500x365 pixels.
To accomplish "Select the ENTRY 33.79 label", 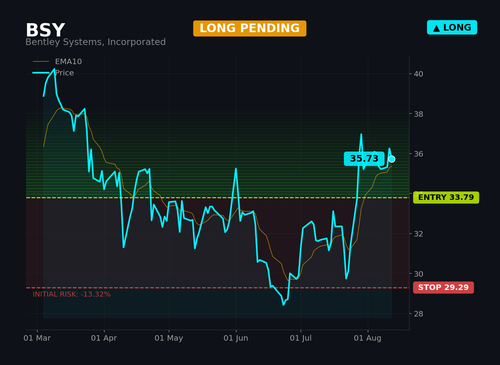I will point(446,197).
